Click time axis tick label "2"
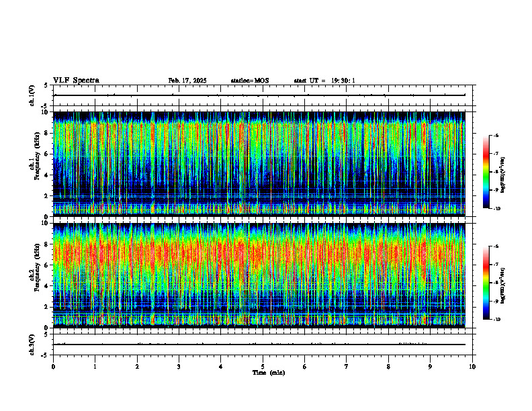The width and height of the screenshot is (532, 411). pos(137,367)
